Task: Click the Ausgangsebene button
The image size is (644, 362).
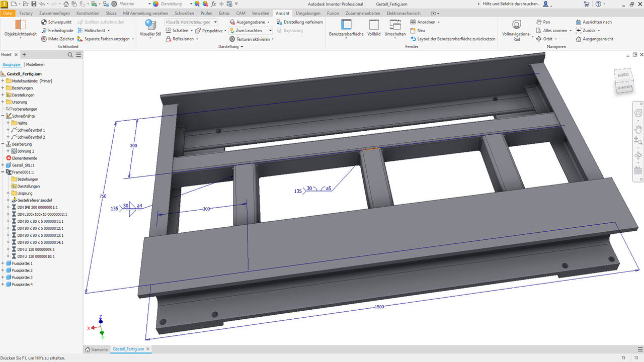Action: (x=250, y=22)
